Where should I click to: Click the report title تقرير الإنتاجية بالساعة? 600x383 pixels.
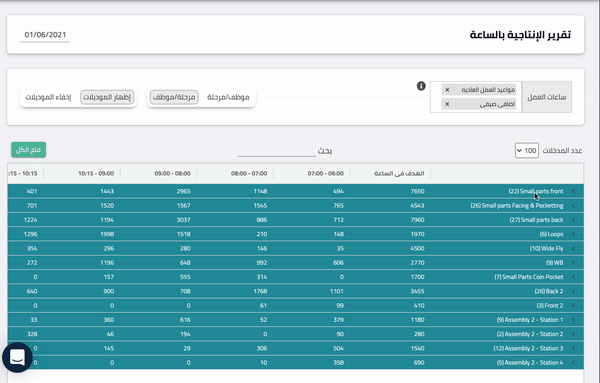coord(520,35)
